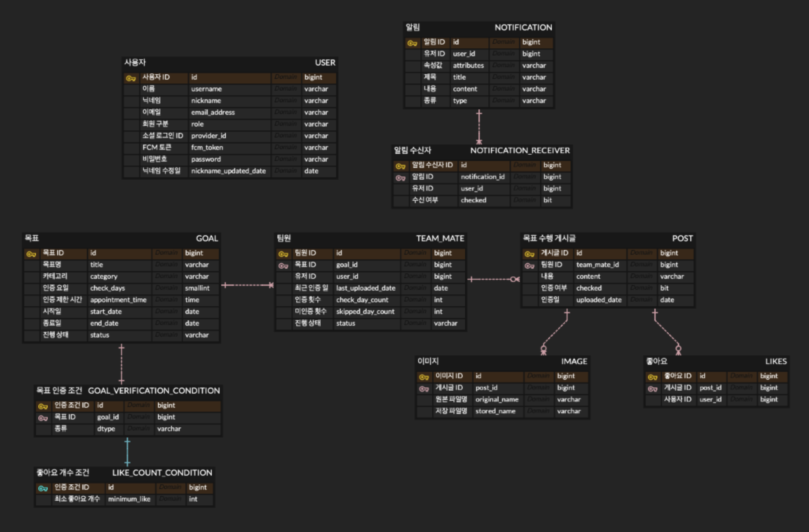Click the GOAL table title
This screenshot has width=809, height=532.
(207, 239)
